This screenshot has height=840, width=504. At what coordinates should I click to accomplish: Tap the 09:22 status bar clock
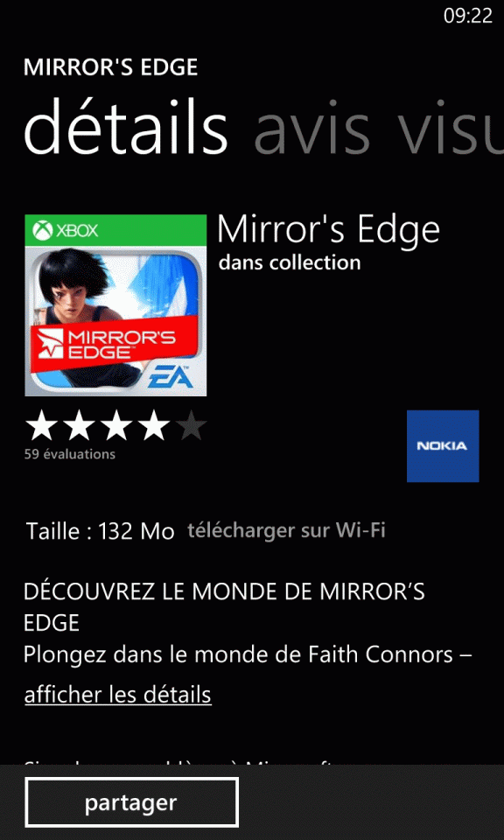click(467, 16)
